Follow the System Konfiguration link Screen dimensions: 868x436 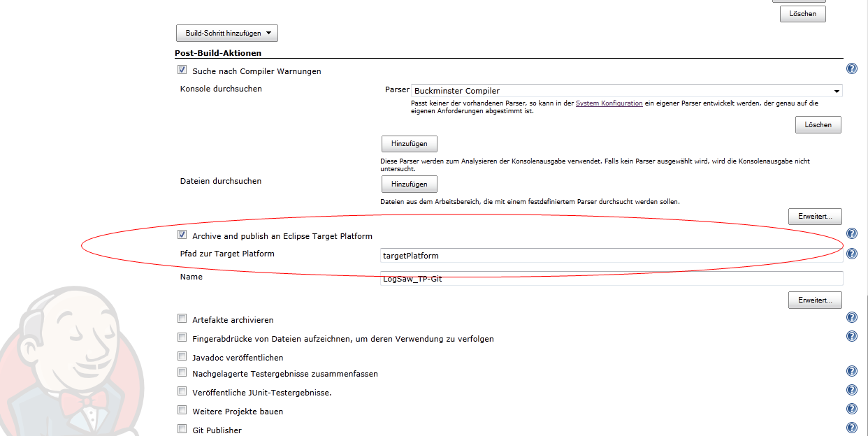(609, 103)
